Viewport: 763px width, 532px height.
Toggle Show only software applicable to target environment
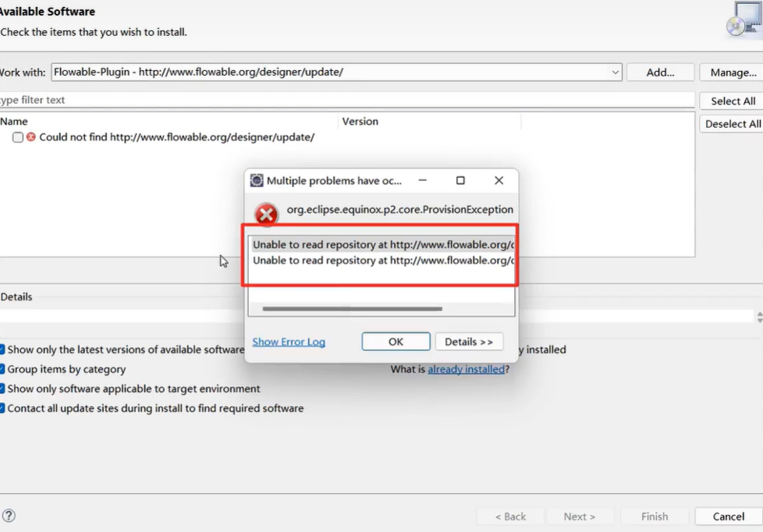click(2, 388)
